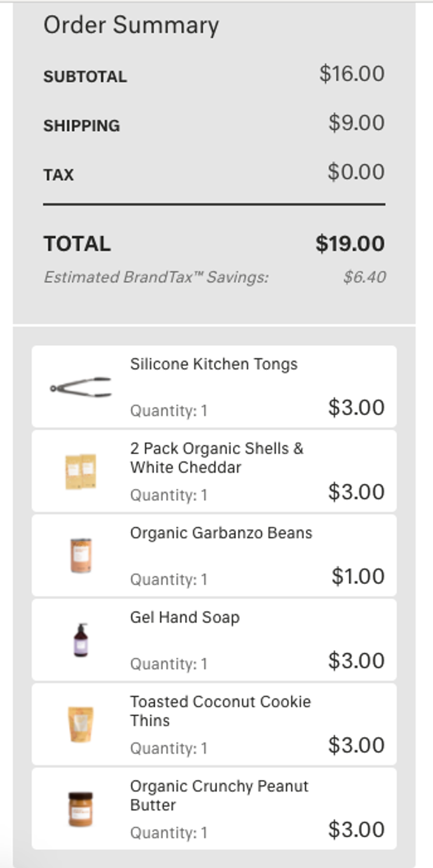
Task: Click the $9.00 shipping cost
Action: tap(356, 122)
